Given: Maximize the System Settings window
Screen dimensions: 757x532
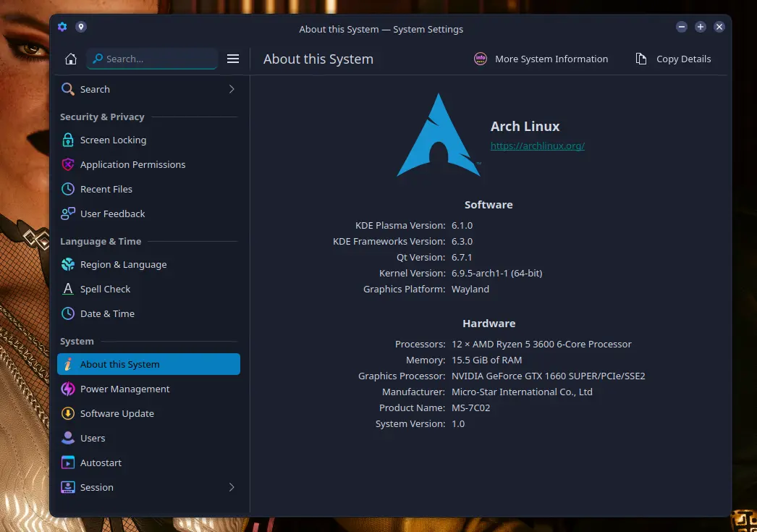Looking at the screenshot, I should point(701,27).
